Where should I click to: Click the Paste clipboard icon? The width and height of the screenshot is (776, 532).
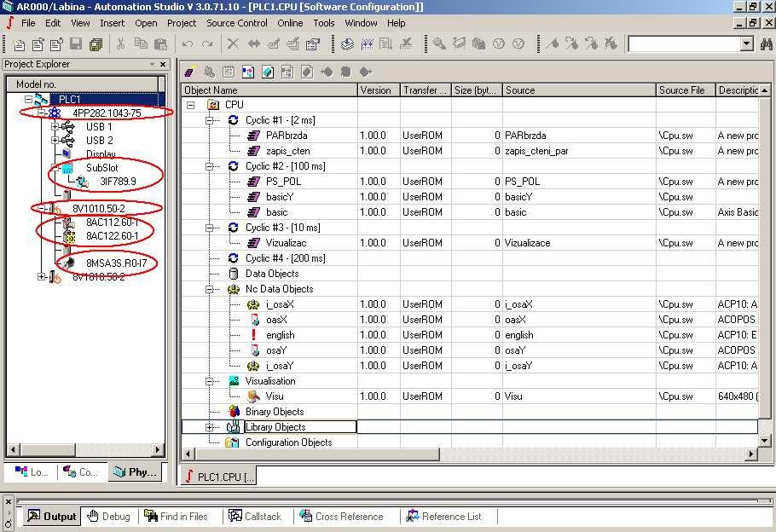point(160,44)
